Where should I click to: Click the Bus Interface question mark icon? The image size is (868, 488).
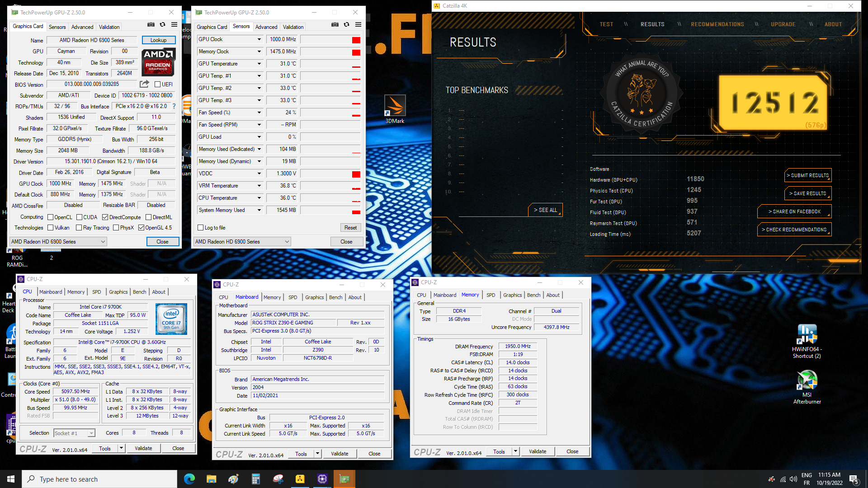click(x=174, y=106)
